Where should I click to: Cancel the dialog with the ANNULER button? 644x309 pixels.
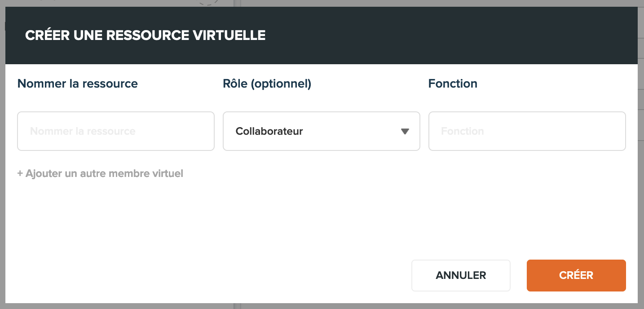tap(461, 275)
